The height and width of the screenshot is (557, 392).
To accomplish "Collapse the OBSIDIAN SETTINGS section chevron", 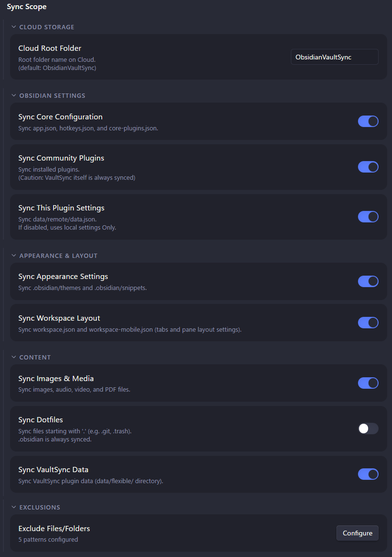I will point(13,95).
